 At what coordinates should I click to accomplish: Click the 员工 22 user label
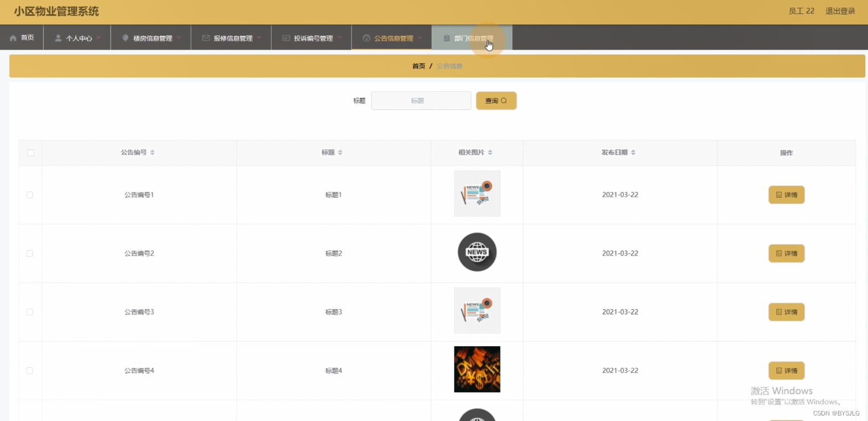802,11
